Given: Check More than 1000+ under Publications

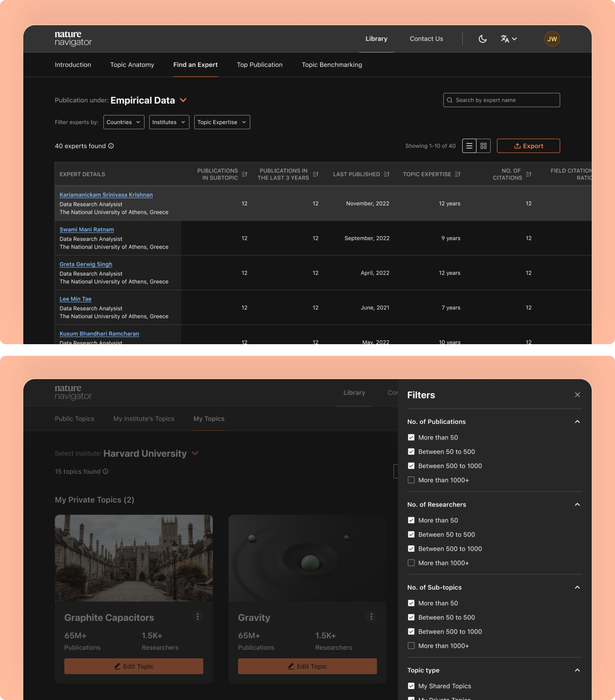Looking at the screenshot, I should click(411, 480).
